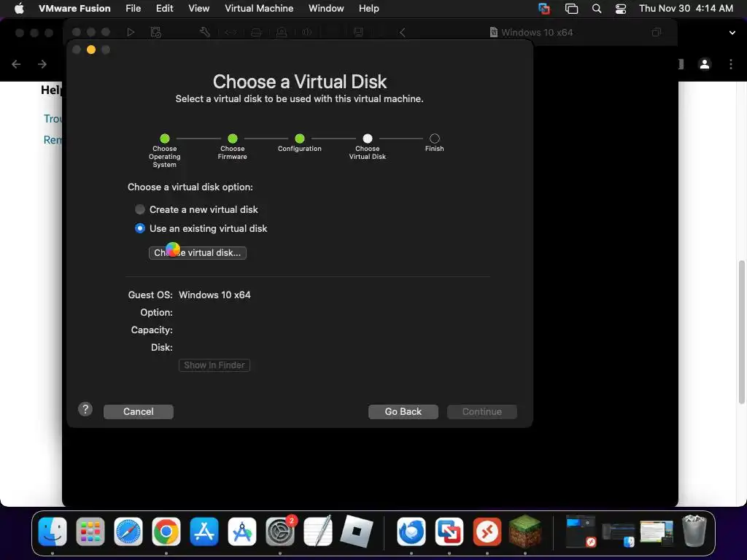Click the browser profile avatar icon

[705, 64]
